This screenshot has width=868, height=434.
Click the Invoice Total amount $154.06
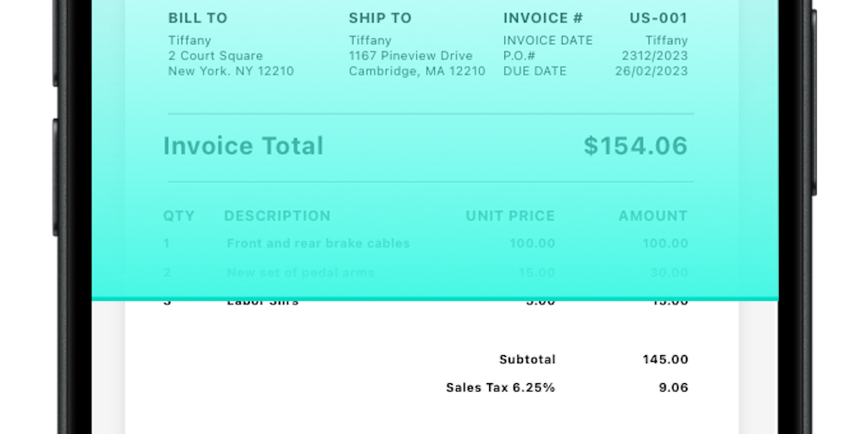click(x=635, y=146)
